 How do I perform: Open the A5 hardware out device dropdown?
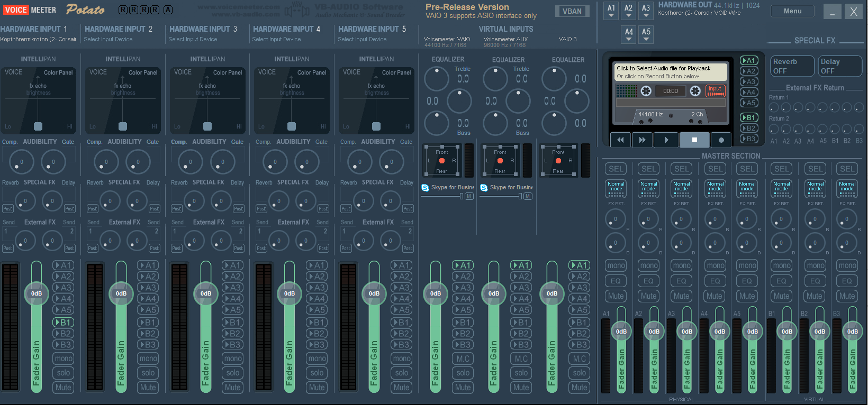click(646, 35)
